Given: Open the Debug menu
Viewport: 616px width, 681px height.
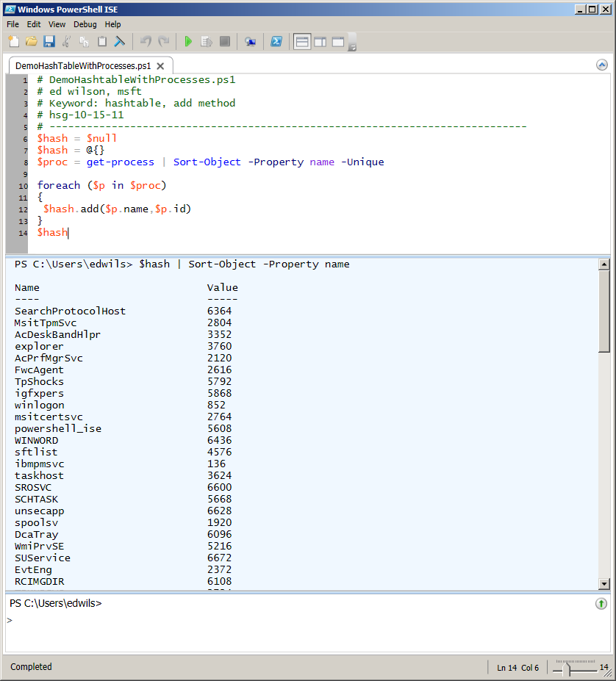Looking at the screenshot, I should (x=85, y=24).
